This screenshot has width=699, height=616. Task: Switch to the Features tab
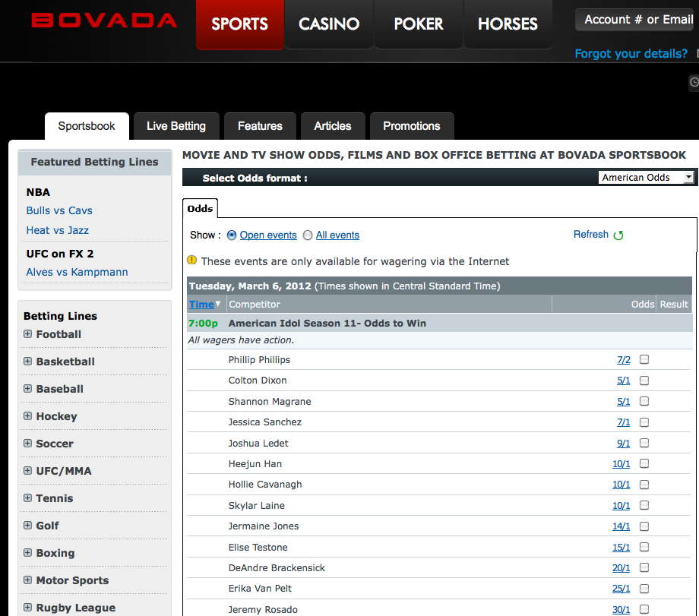[x=261, y=126]
